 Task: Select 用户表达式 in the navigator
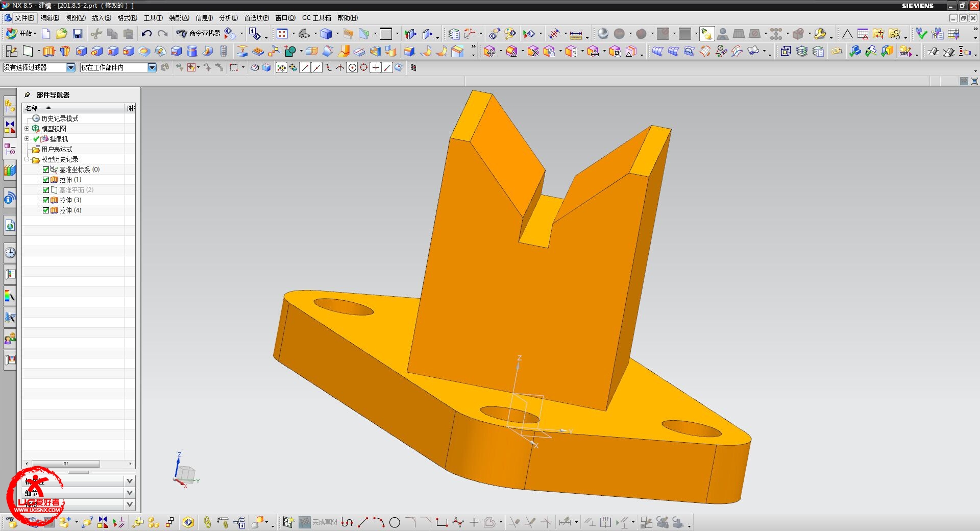click(57, 149)
